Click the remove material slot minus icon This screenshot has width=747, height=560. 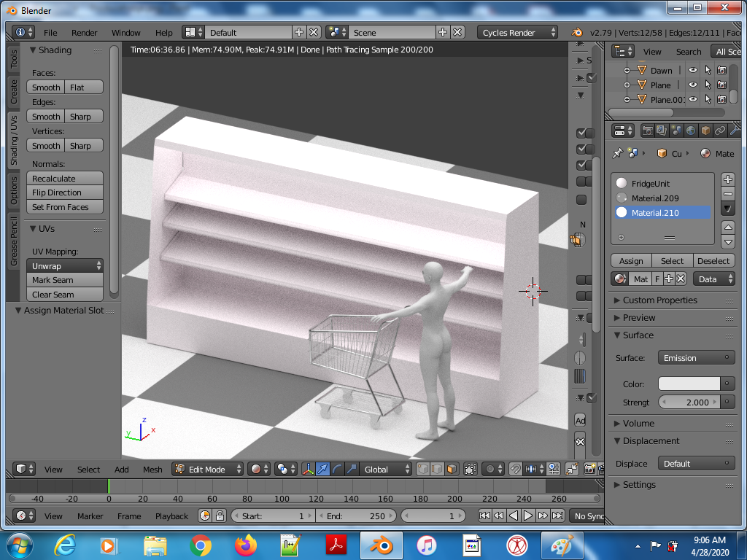(x=727, y=194)
